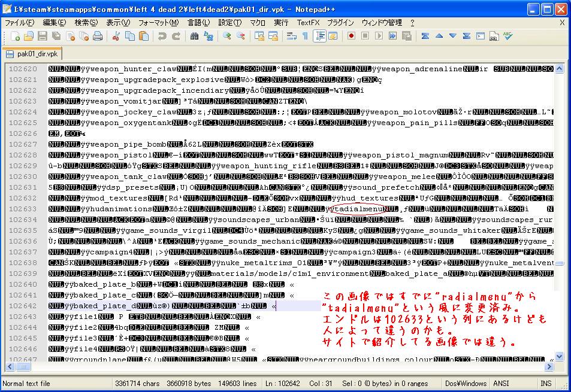Stop macro recording with the square icon
Viewport: 571px width, 392px height.
tap(365, 36)
